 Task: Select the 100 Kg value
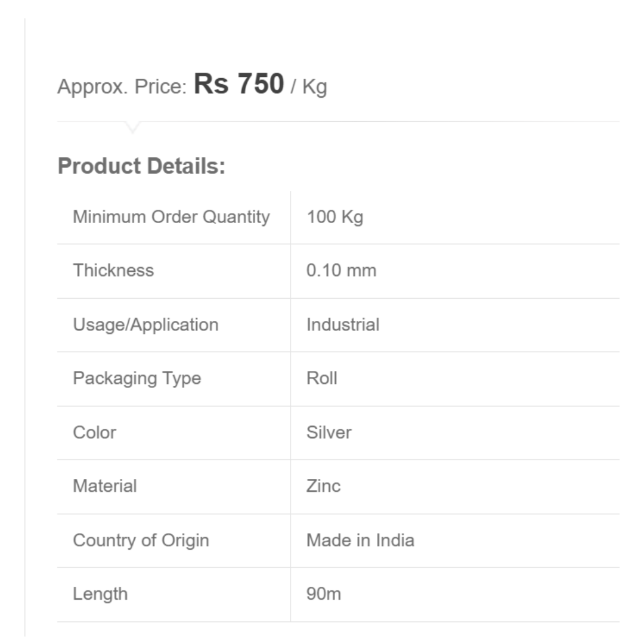pyautogui.click(x=335, y=217)
